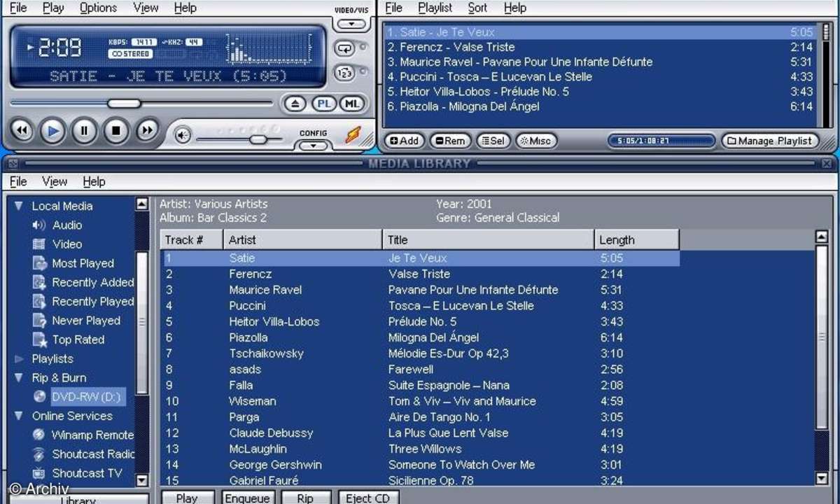Click the Manage Playlist button
The width and height of the screenshot is (840, 504).
pyautogui.click(x=770, y=141)
